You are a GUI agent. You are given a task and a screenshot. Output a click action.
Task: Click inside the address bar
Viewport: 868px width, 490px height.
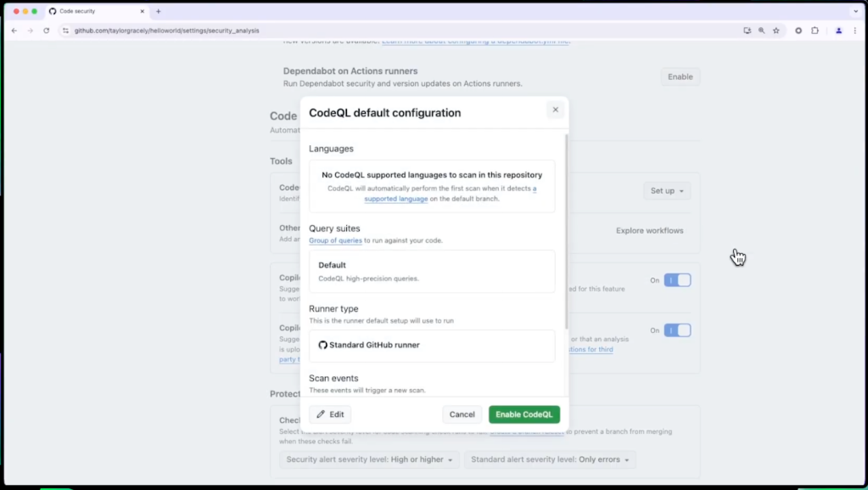click(255, 30)
